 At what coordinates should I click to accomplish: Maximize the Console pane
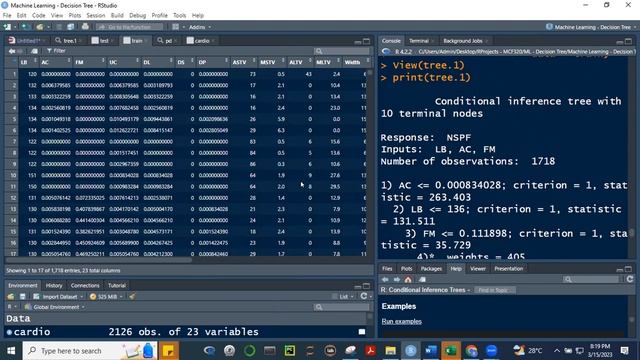tap(628, 41)
